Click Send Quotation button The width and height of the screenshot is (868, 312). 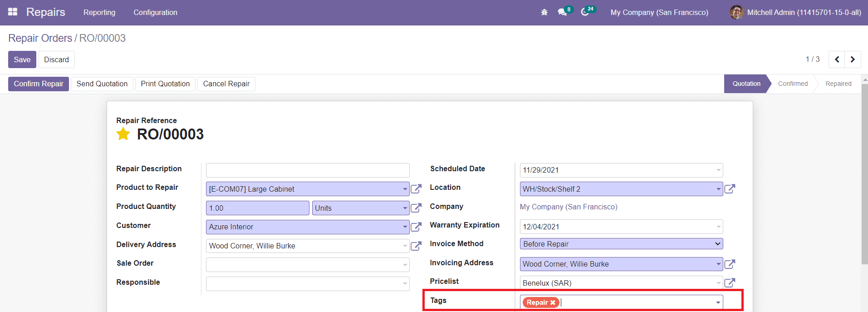pyautogui.click(x=102, y=84)
